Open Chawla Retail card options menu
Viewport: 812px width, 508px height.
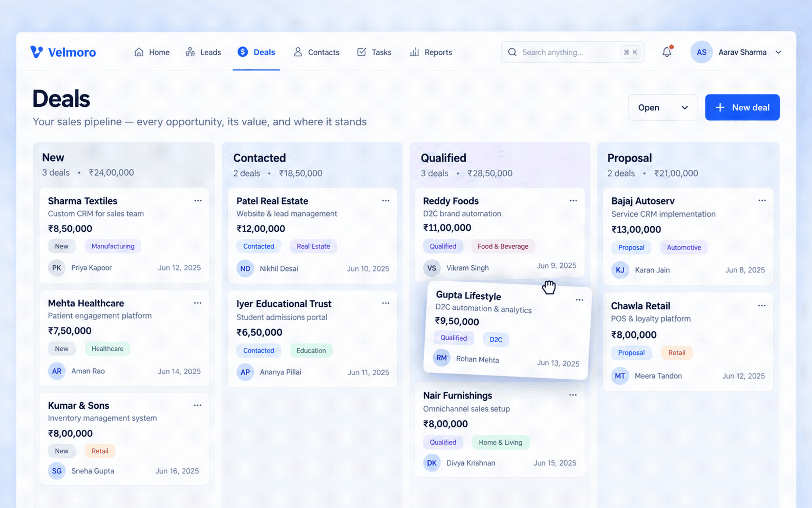pos(762,306)
